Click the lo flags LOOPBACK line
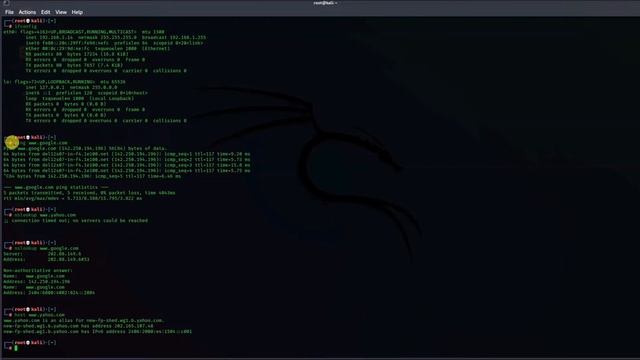The height and width of the screenshot is (360, 640). click(64, 82)
